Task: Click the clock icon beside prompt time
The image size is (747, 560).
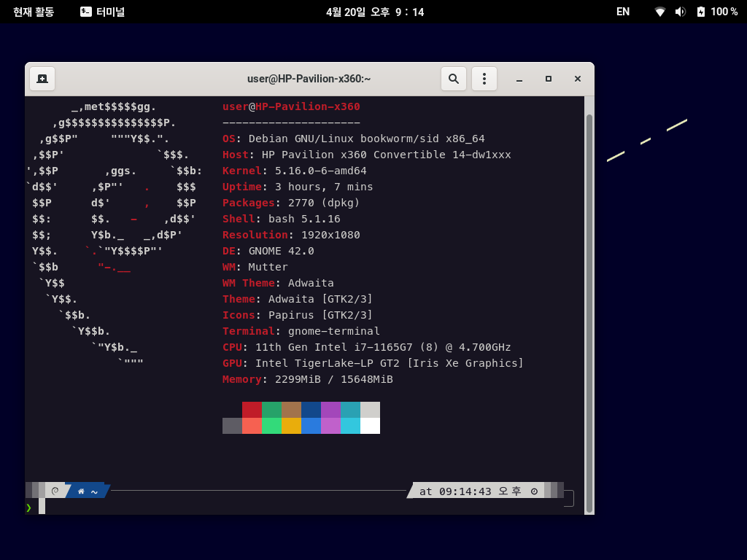Action: [x=534, y=491]
